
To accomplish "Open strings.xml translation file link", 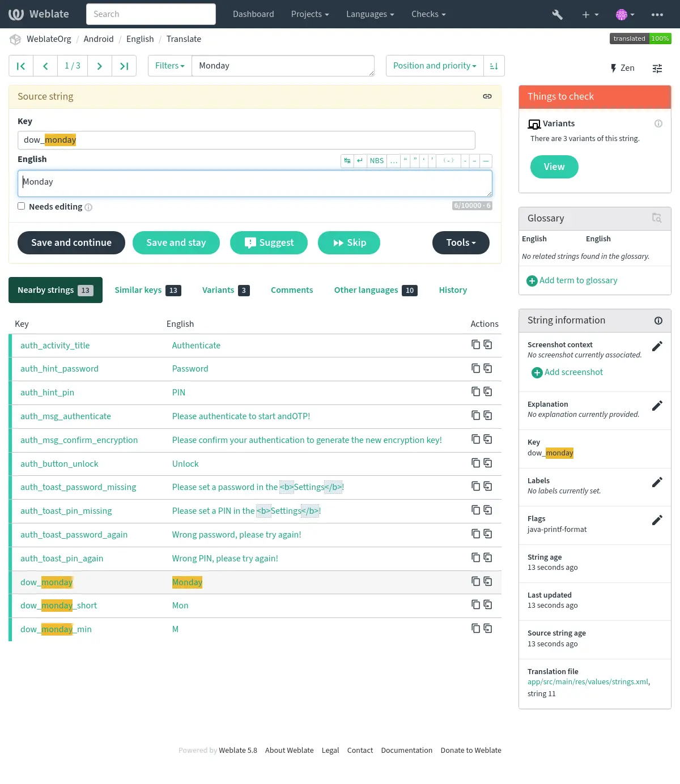I will pyautogui.click(x=588, y=682).
